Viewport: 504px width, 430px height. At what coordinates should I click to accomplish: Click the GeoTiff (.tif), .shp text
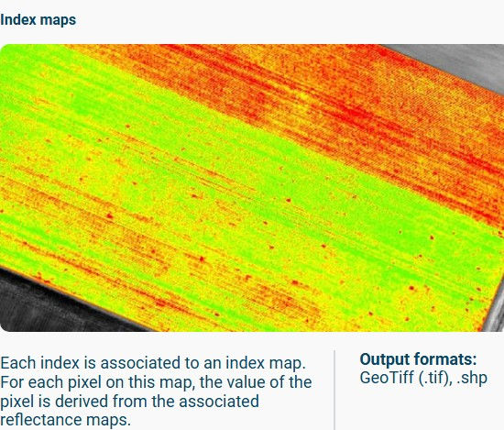point(423,378)
